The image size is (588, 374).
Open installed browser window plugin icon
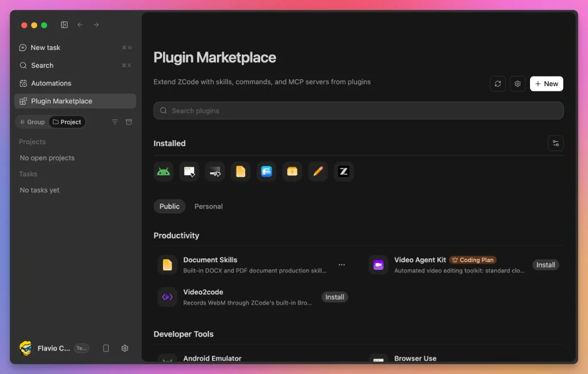(x=189, y=171)
